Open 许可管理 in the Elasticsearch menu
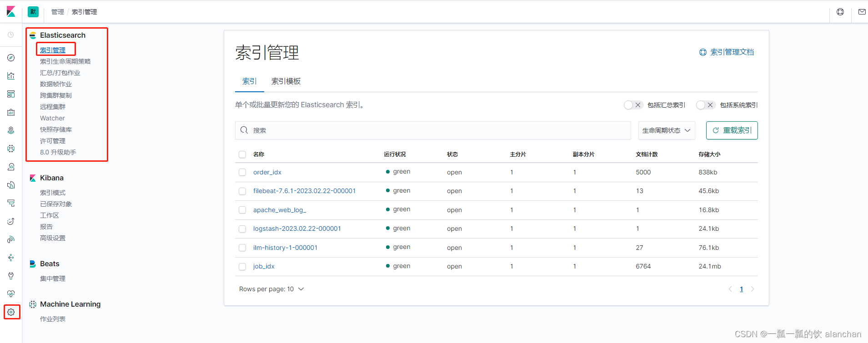The width and height of the screenshot is (868, 343). point(53,141)
